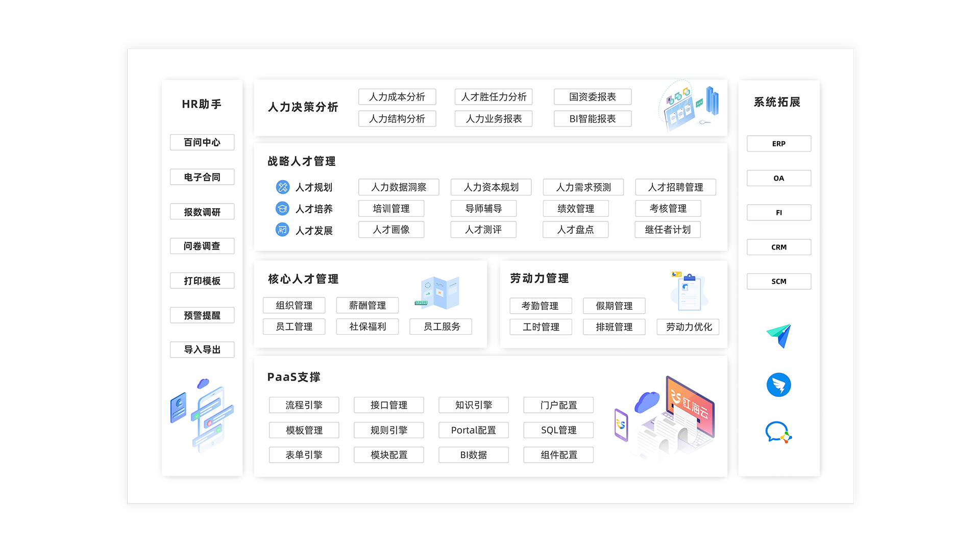Viewport: 980px width, 551px height.
Task: Open 预警提醒 in HR助手
Action: point(202,315)
